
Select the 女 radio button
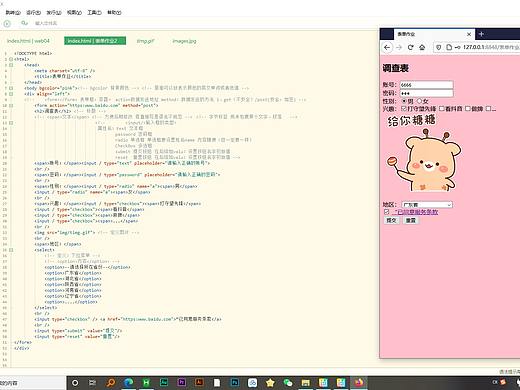(419, 101)
